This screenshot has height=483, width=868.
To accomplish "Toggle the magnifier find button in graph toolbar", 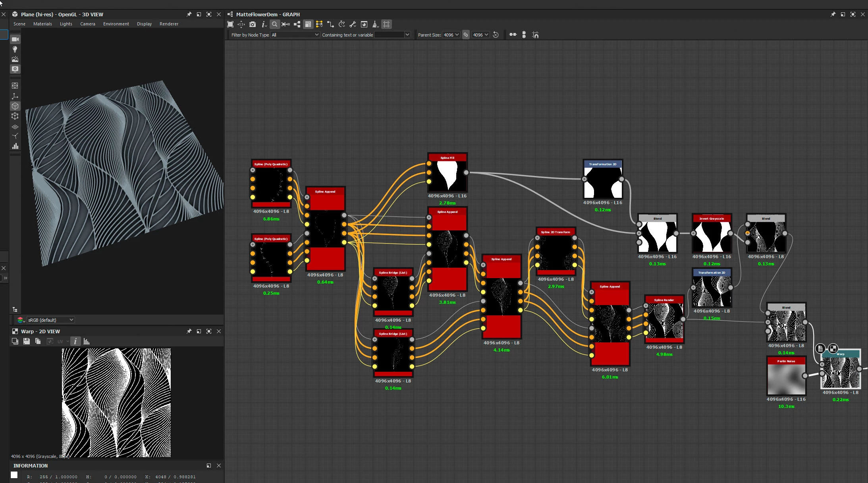I will 274,24.
